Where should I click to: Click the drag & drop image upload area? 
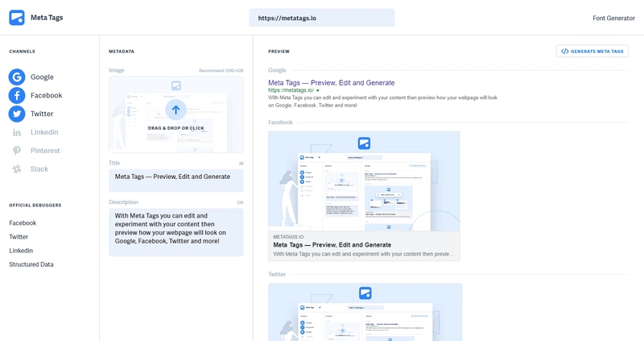(175, 114)
